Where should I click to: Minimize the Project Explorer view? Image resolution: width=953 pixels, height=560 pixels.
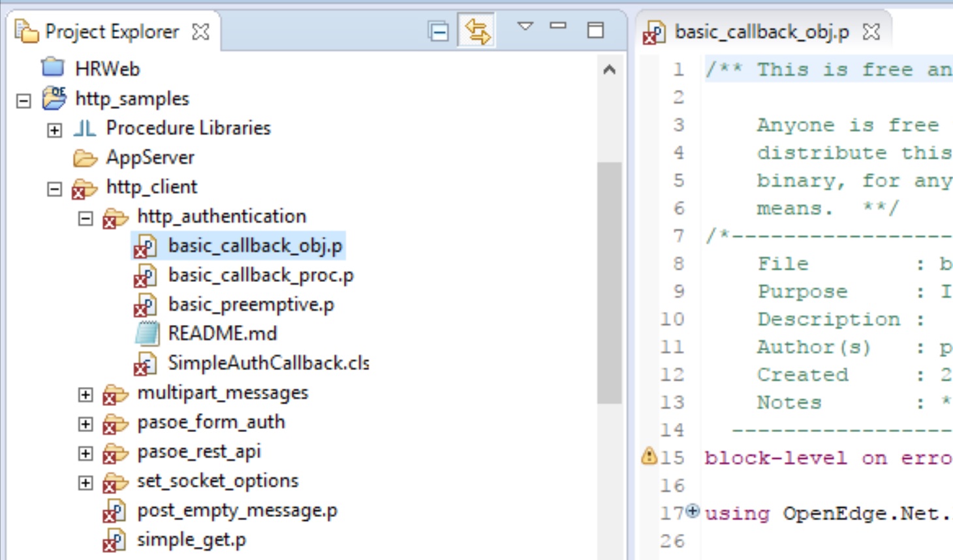click(x=558, y=26)
